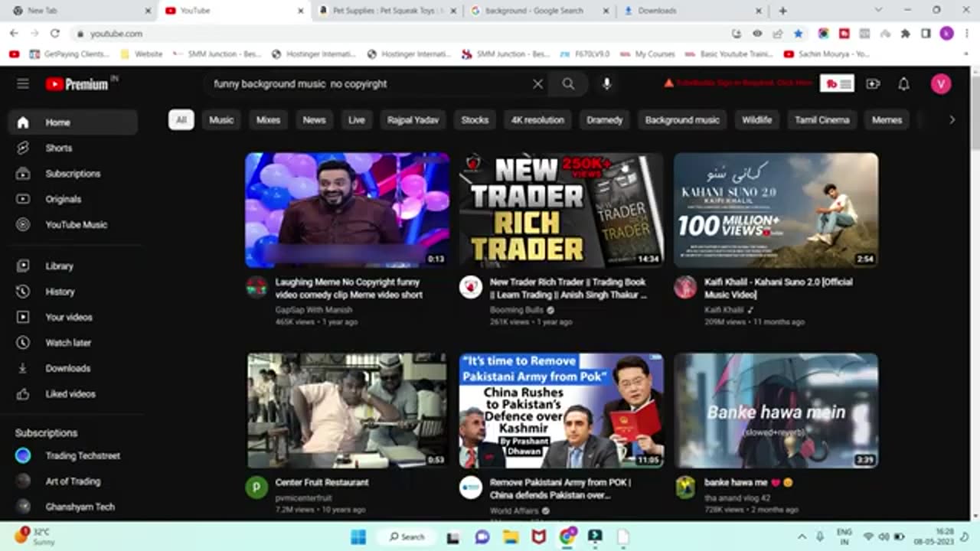Show hidden system tray icons chevron
Viewport: 980px width, 551px height.
(x=802, y=536)
